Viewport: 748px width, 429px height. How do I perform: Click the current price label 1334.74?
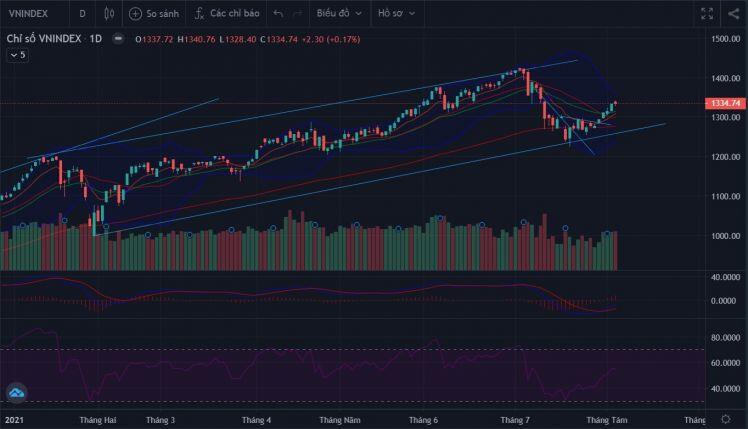click(x=726, y=104)
